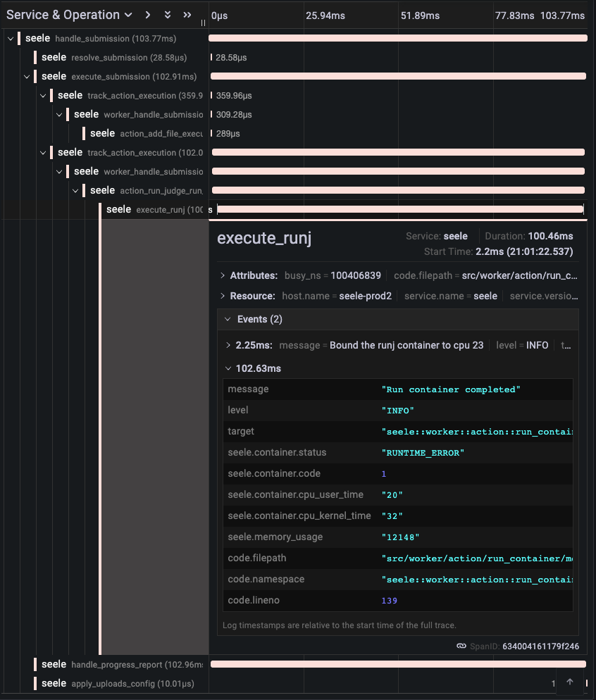Screen dimensions: 596x700
Task: Expand the Resource section
Action: [x=223, y=296]
